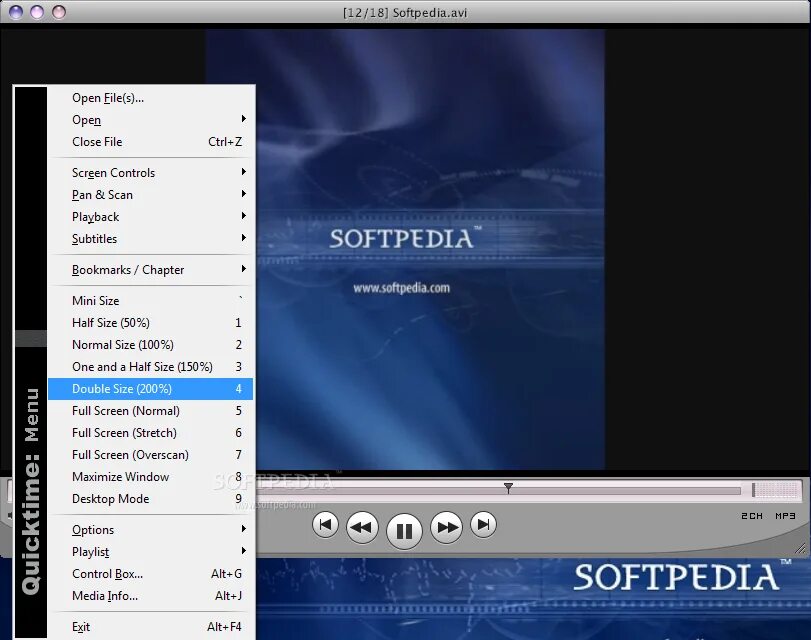
Task: Choose Full Screen (Stretch) mode
Action: point(151,433)
